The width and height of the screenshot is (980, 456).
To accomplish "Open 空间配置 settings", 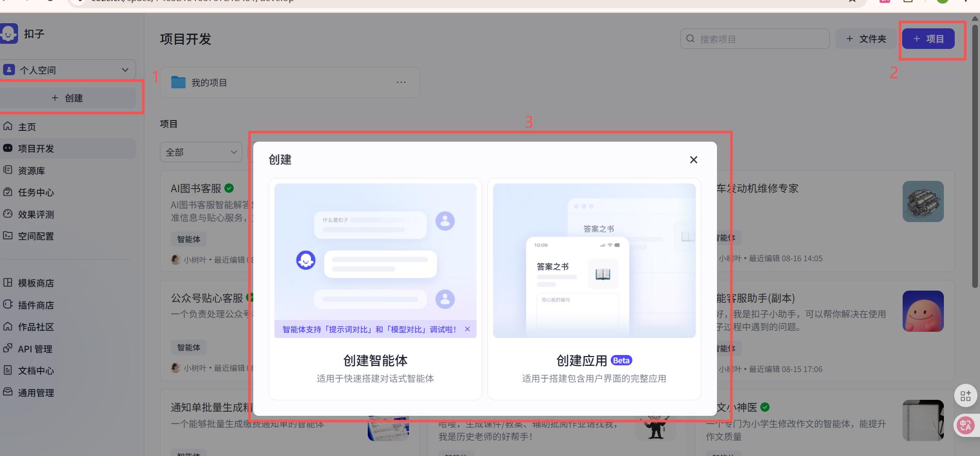I will click(x=35, y=236).
